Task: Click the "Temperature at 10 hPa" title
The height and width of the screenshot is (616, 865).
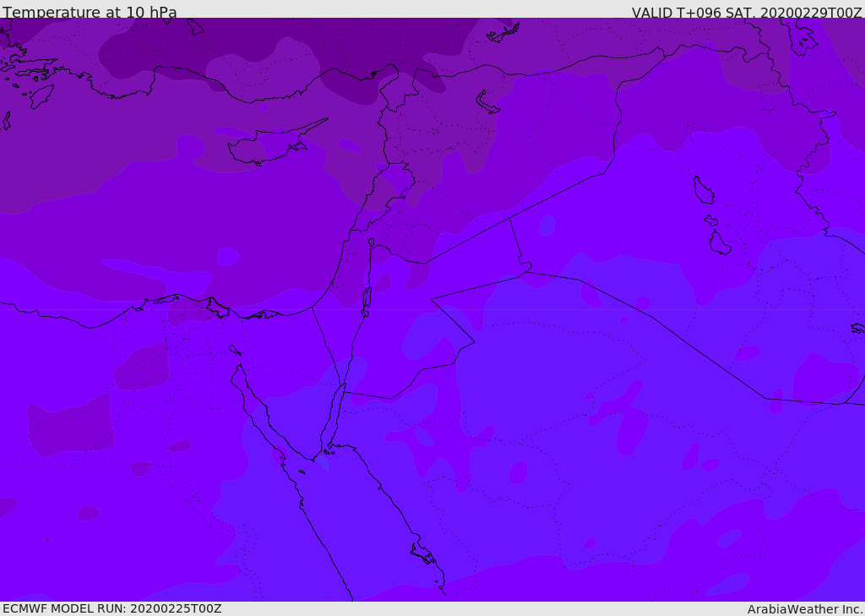Action: [x=90, y=13]
